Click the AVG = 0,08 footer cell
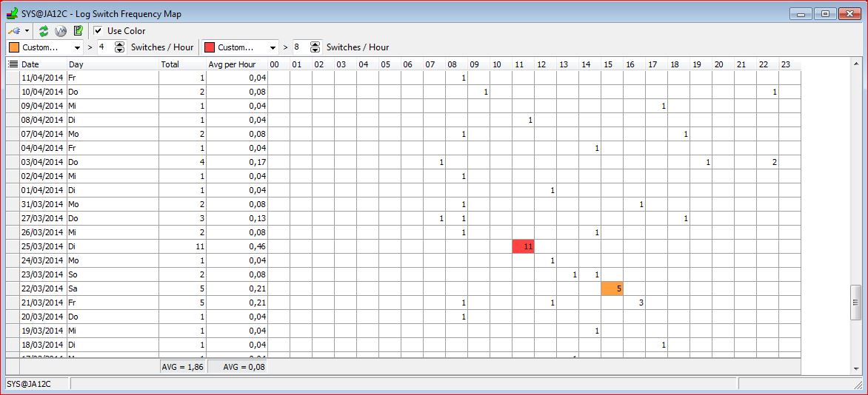868x395 pixels. click(237, 366)
